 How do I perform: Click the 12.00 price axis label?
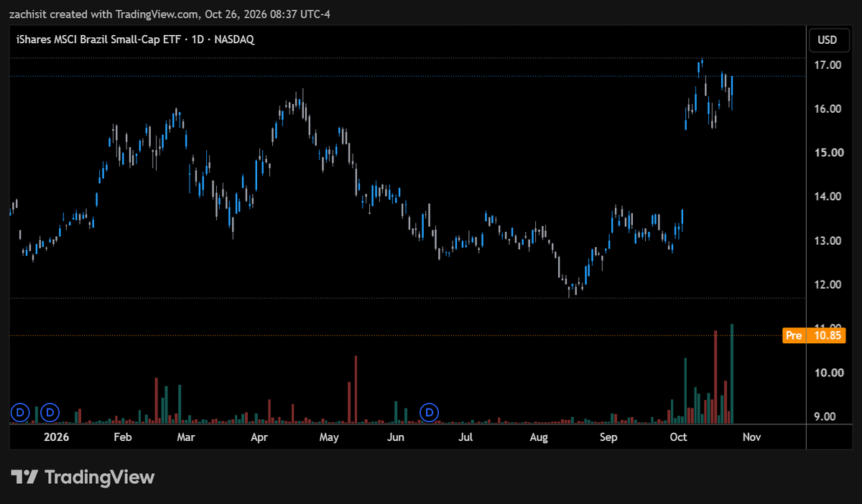pyautogui.click(x=827, y=284)
